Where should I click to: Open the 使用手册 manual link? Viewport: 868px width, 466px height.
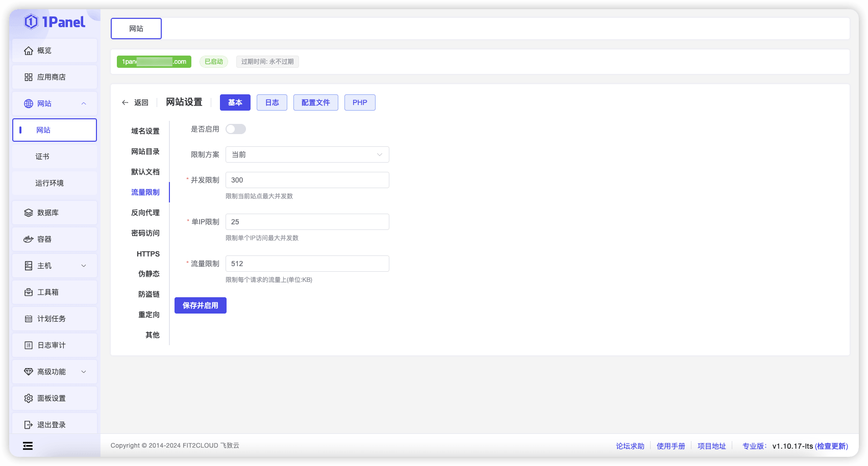pyautogui.click(x=671, y=446)
